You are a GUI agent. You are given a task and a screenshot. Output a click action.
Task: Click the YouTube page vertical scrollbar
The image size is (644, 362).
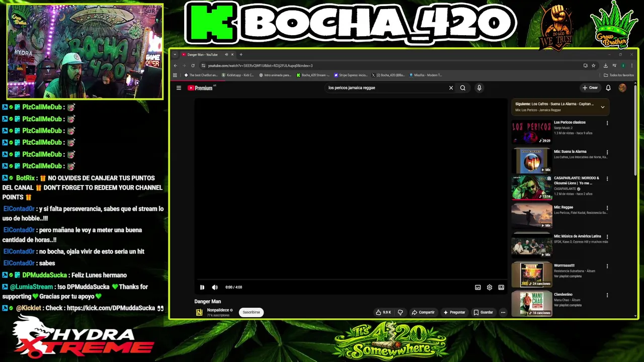[635, 131]
